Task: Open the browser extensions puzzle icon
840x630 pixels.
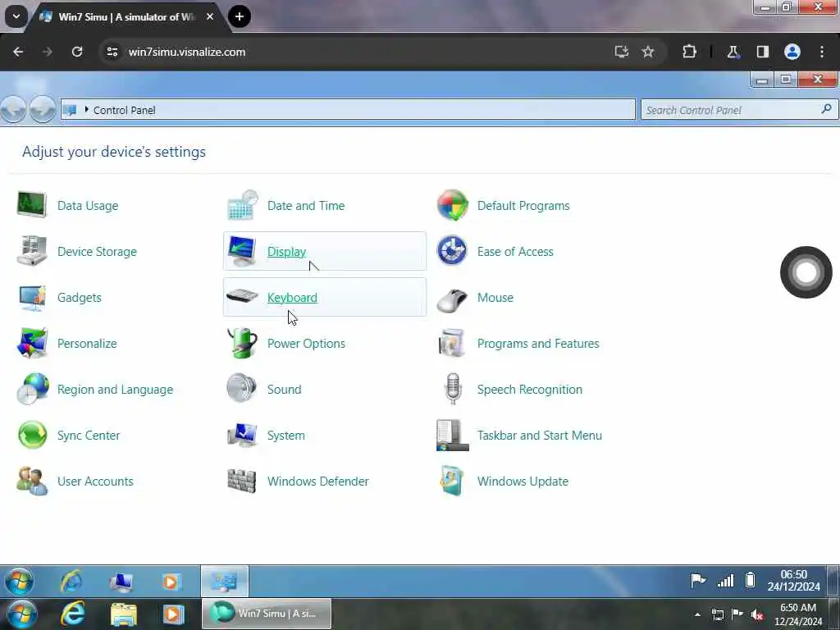Action: pos(689,52)
